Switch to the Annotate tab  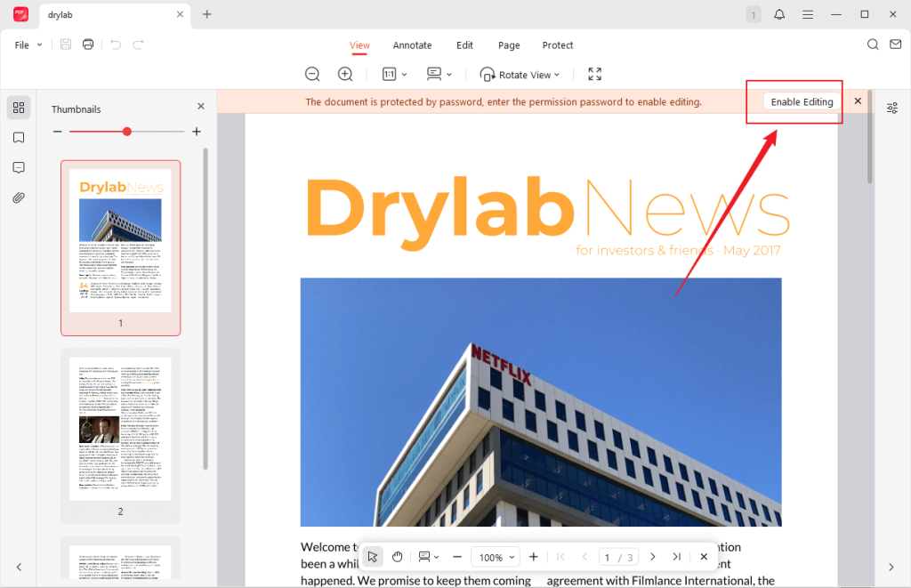pyautogui.click(x=412, y=45)
